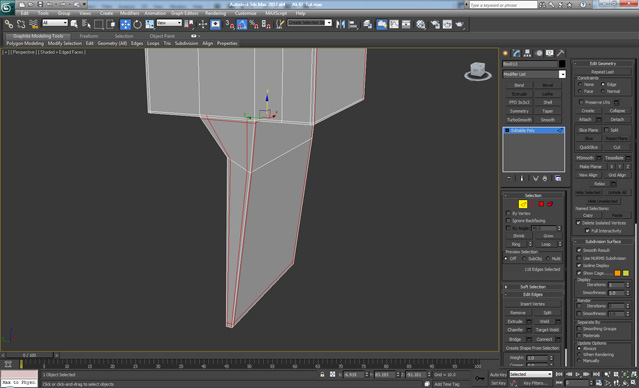Image resolution: width=639 pixels, height=388 pixels.
Task: Collapse the Edit Geometry rollout
Action: pyautogui.click(x=603, y=64)
